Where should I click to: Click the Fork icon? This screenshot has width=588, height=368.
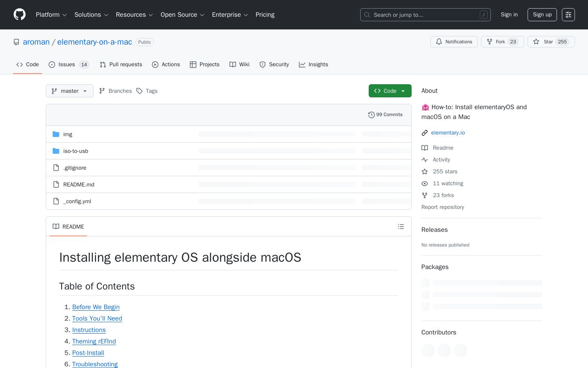point(490,42)
